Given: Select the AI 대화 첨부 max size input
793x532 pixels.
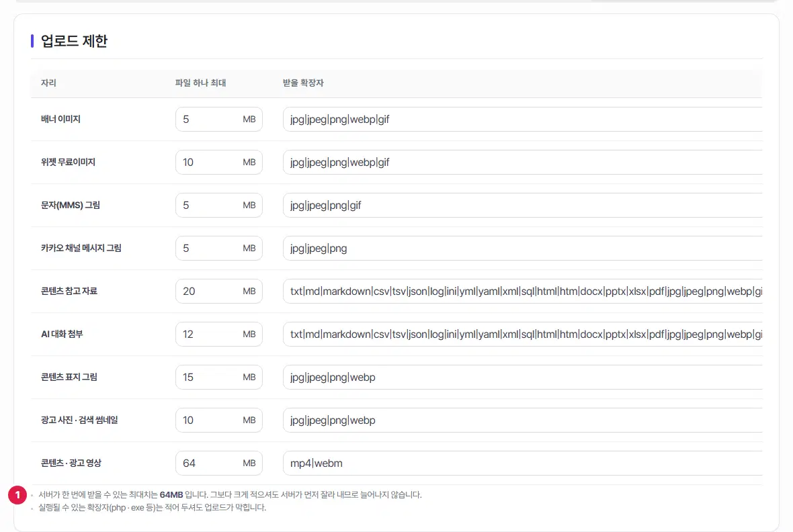Looking at the screenshot, I should (218, 335).
